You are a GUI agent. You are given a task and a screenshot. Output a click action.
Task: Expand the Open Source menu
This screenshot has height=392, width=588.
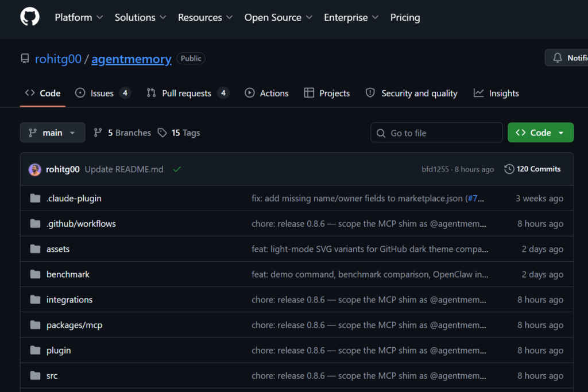pyautogui.click(x=278, y=17)
